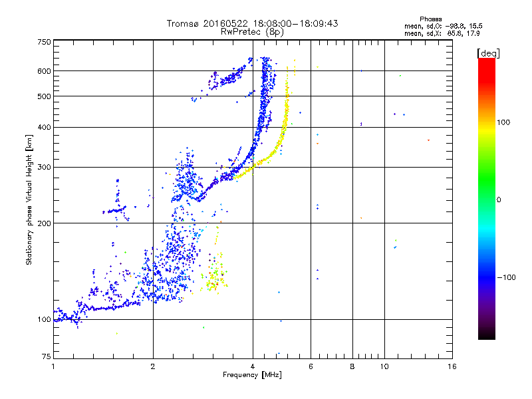Image resolution: width=532 pixels, height=399 pixels.
Task: Click the x-axis tick label "1"
Action: 53,366
